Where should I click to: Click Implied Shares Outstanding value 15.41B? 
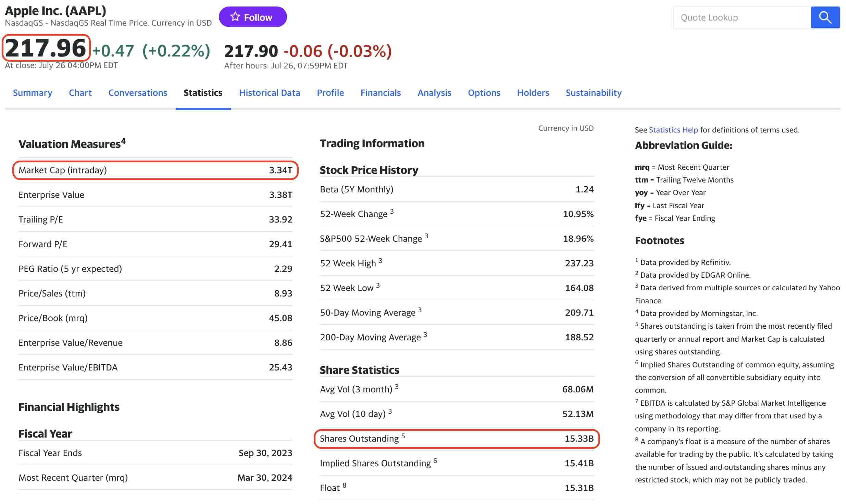click(x=579, y=463)
